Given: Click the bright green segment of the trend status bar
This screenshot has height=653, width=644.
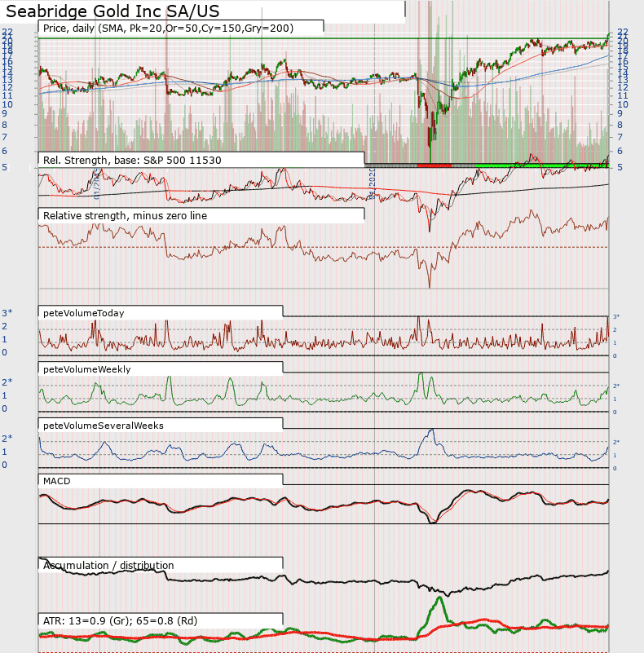Looking at the screenshot, I should [542, 165].
